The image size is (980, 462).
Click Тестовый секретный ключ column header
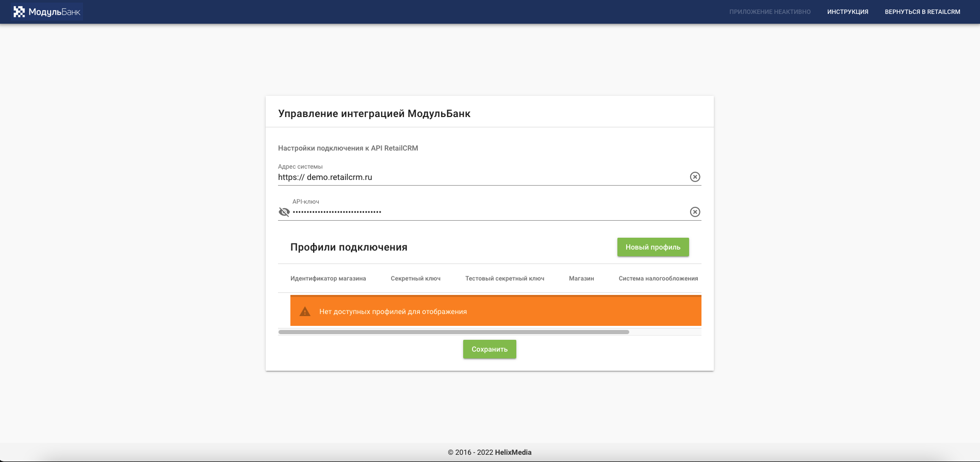505,278
